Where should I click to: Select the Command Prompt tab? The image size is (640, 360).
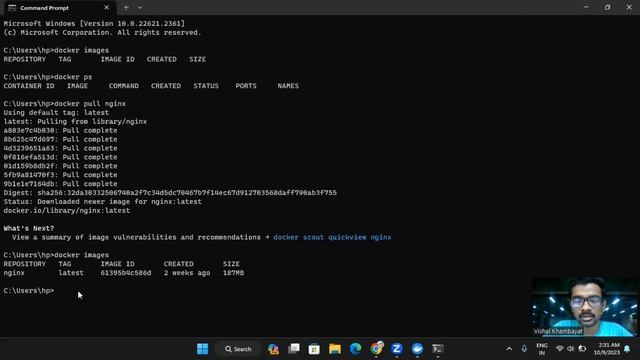60,8
